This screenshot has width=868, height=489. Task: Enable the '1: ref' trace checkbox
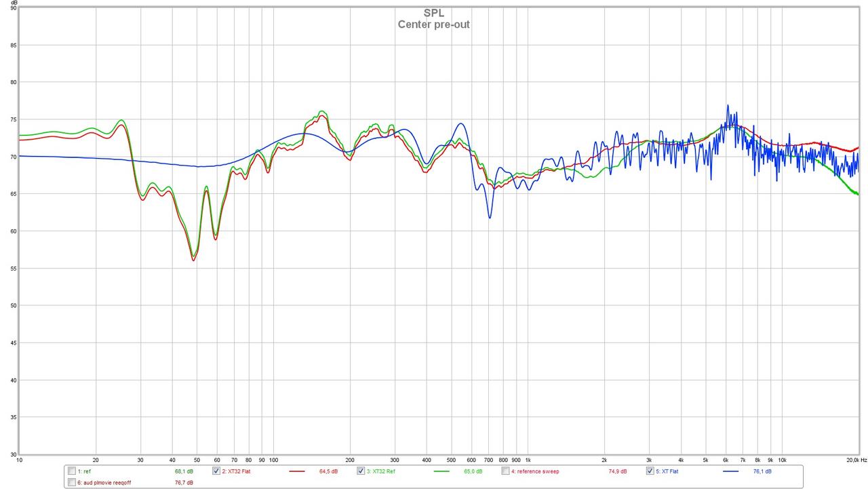pos(72,471)
